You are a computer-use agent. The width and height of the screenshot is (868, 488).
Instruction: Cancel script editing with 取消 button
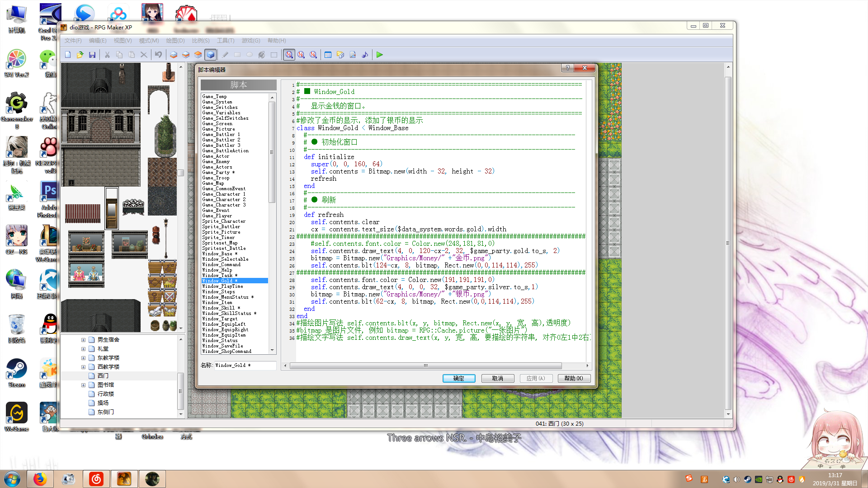coord(498,379)
